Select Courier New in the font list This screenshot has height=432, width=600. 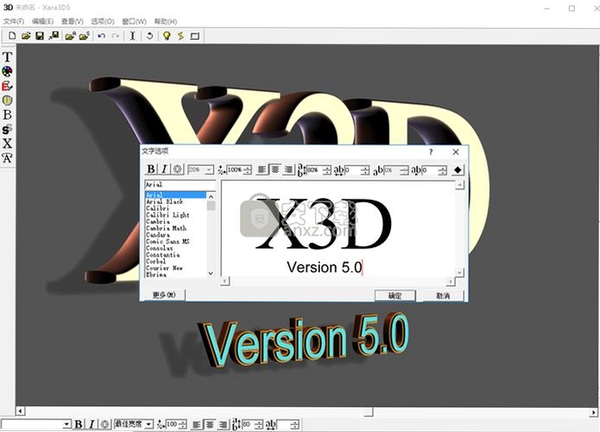[x=165, y=268]
